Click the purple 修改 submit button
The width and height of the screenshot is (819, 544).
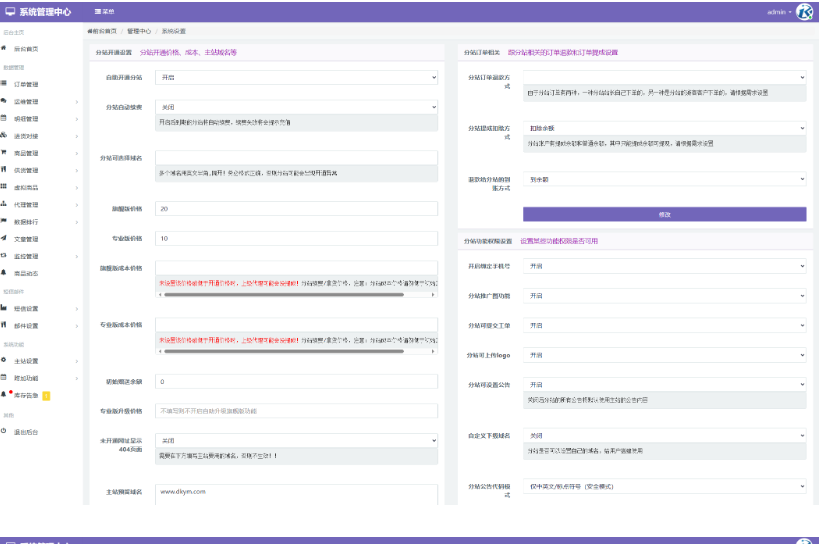coord(664,214)
